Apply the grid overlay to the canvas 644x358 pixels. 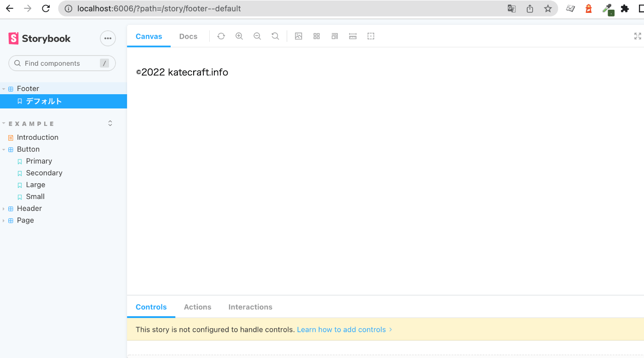pos(316,36)
